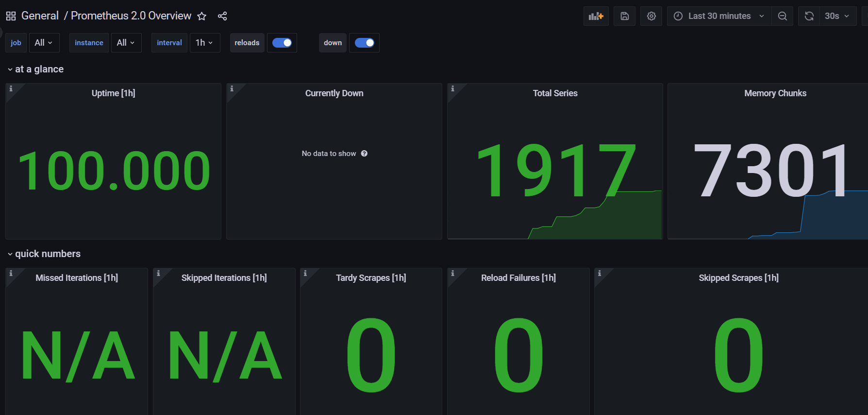Image resolution: width=868 pixels, height=415 pixels.
Task: Click the 100.000 uptime value
Action: point(114,171)
